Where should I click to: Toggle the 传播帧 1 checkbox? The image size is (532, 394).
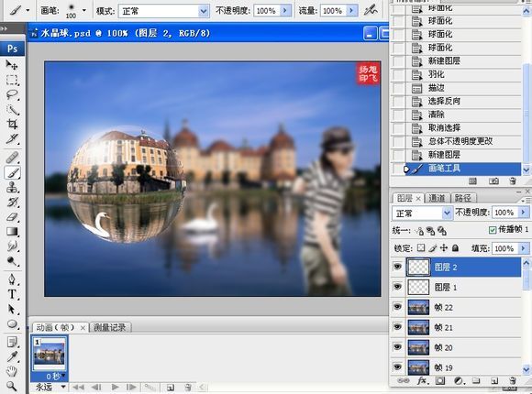[493, 230]
